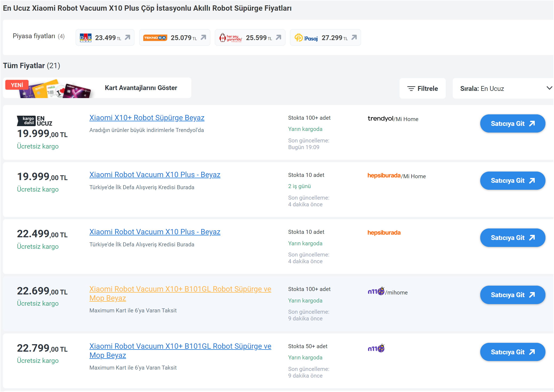
Task: Open 22.499 TL Xiaomi X10 Plus Beyaz link
Action: pos(155,232)
